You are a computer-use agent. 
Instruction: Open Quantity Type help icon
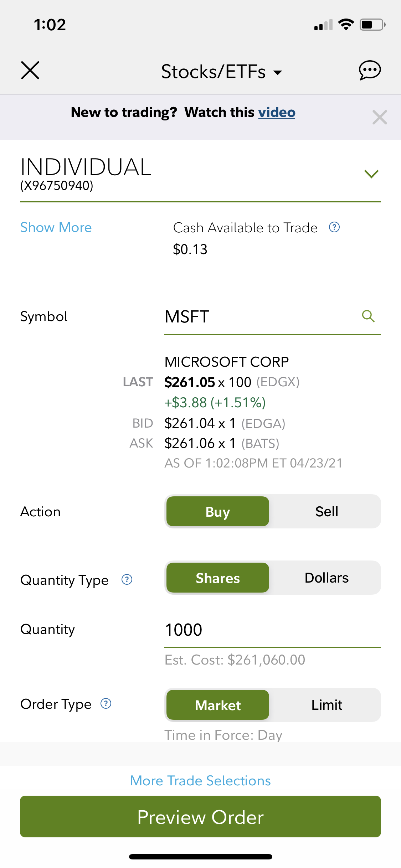pyautogui.click(x=127, y=580)
